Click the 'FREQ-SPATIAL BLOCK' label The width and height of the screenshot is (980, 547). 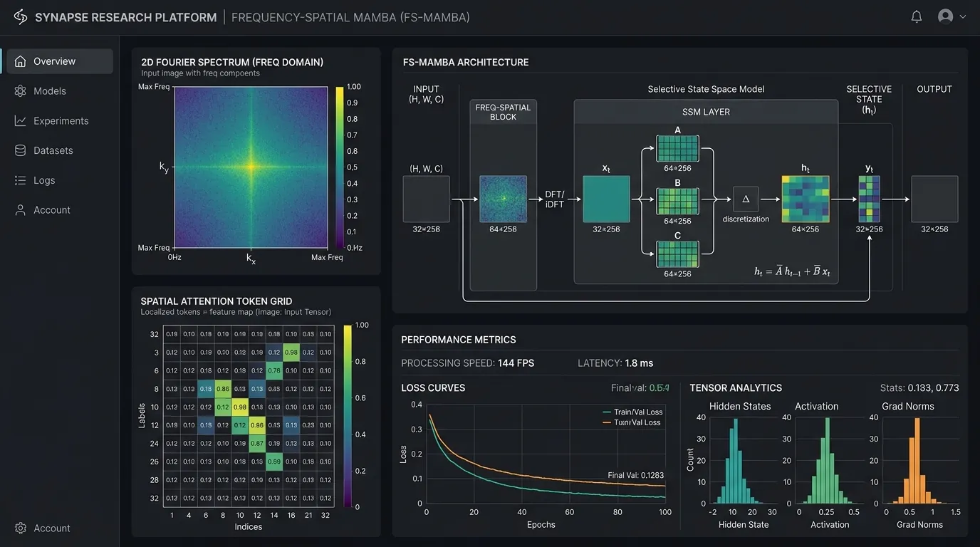(x=503, y=112)
